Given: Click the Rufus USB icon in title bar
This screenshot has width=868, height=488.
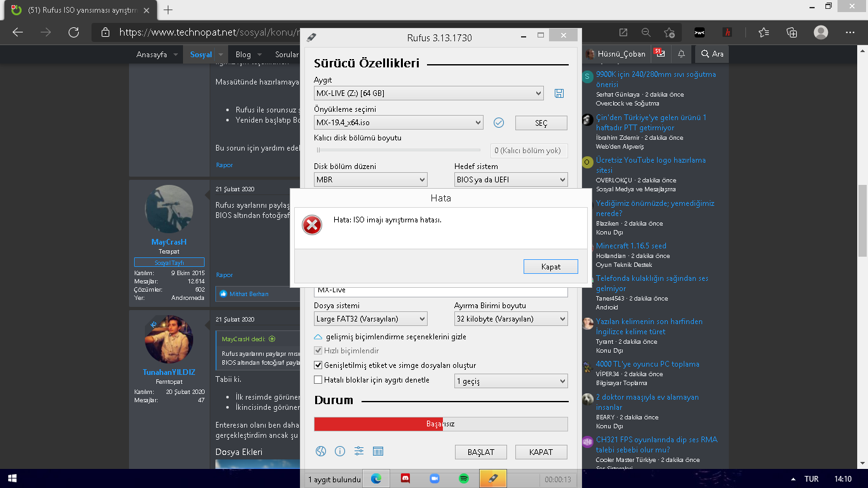Looking at the screenshot, I should [x=311, y=37].
